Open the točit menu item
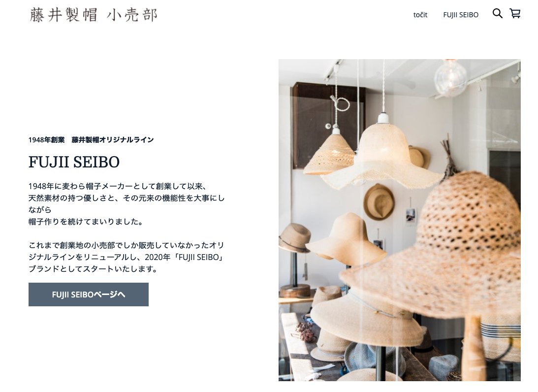The image size is (538, 392). click(x=420, y=15)
